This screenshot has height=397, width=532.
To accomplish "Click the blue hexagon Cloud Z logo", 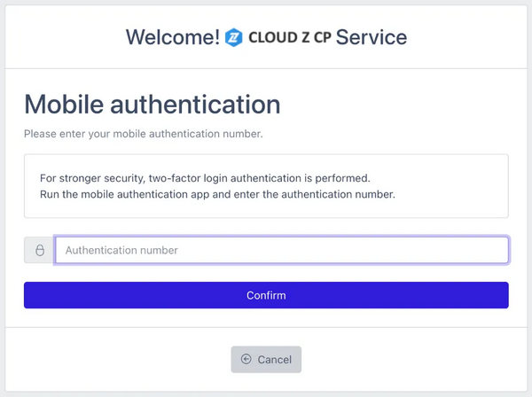I will [233, 37].
